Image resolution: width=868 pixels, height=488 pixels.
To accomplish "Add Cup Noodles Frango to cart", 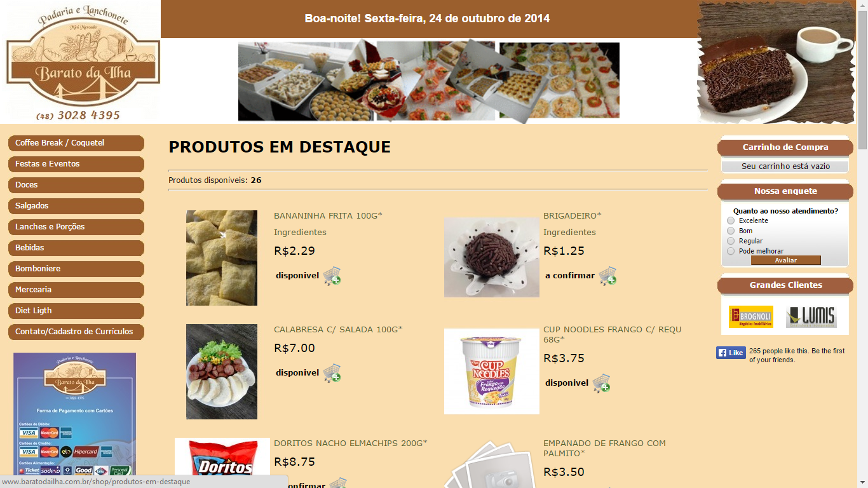I will (601, 383).
